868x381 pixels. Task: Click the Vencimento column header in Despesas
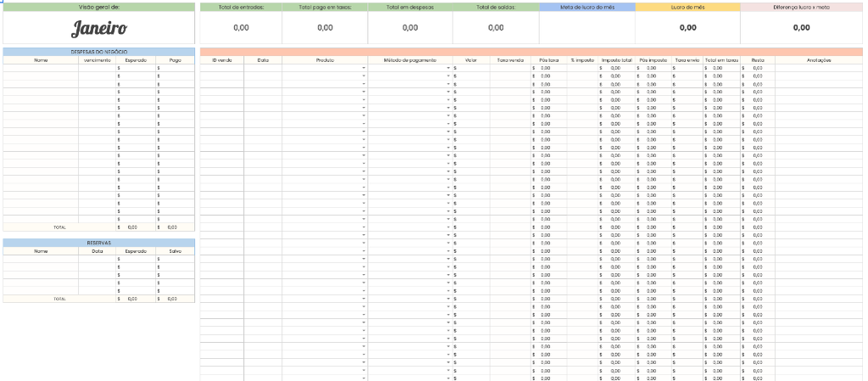click(97, 60)
